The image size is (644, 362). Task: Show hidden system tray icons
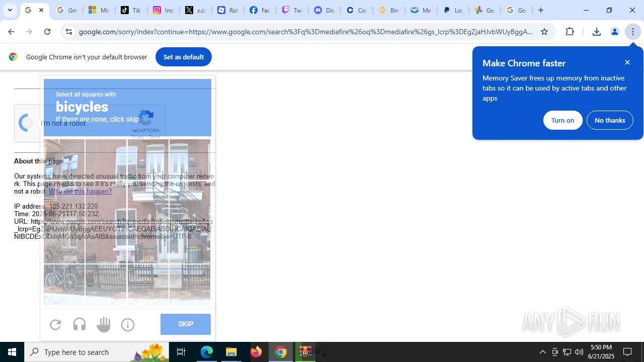(x=542, y=352)
